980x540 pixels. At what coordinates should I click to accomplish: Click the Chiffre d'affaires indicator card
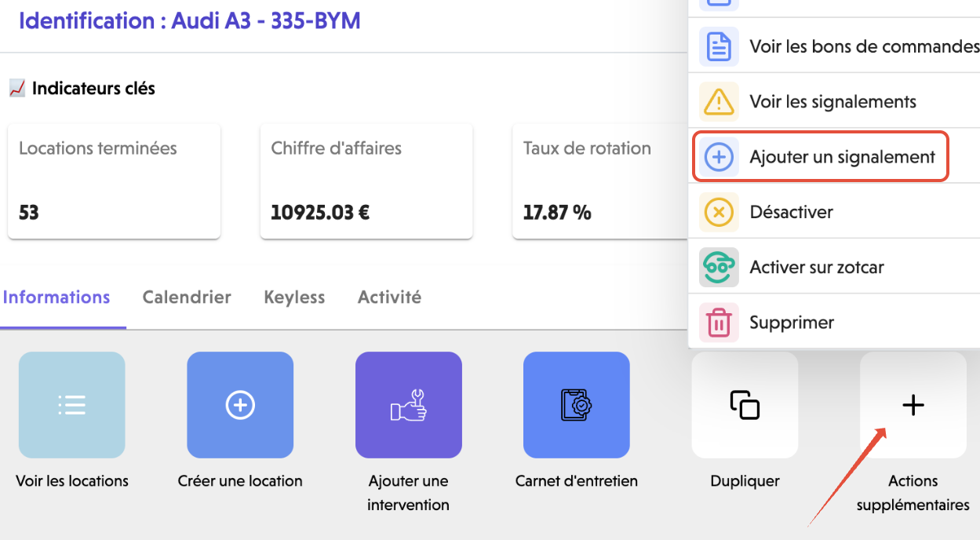click(366, 181)
